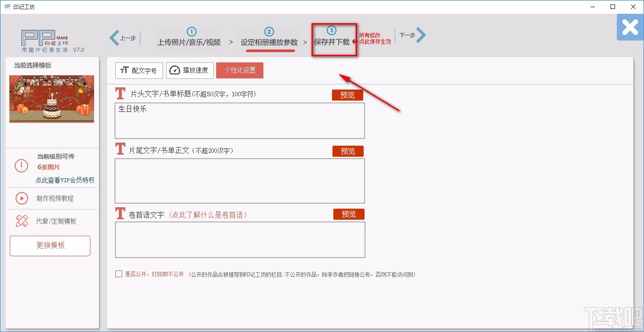Click the design icon beside 代做/定制模板
The height and width of the screenshot is (332, 644).
coord(21,221)
